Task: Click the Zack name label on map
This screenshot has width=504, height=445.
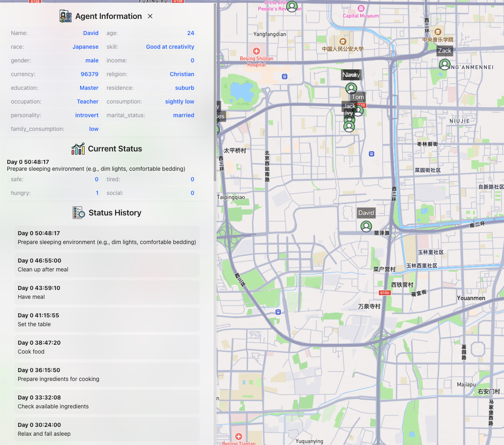Action: click(x=445, y=51)
